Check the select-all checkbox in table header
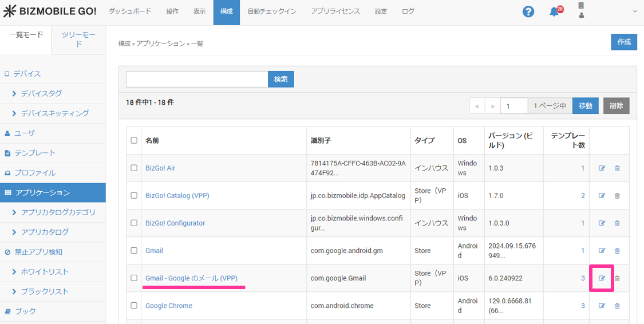Screen dimensions: 644x324 click(x=134, y=140)
